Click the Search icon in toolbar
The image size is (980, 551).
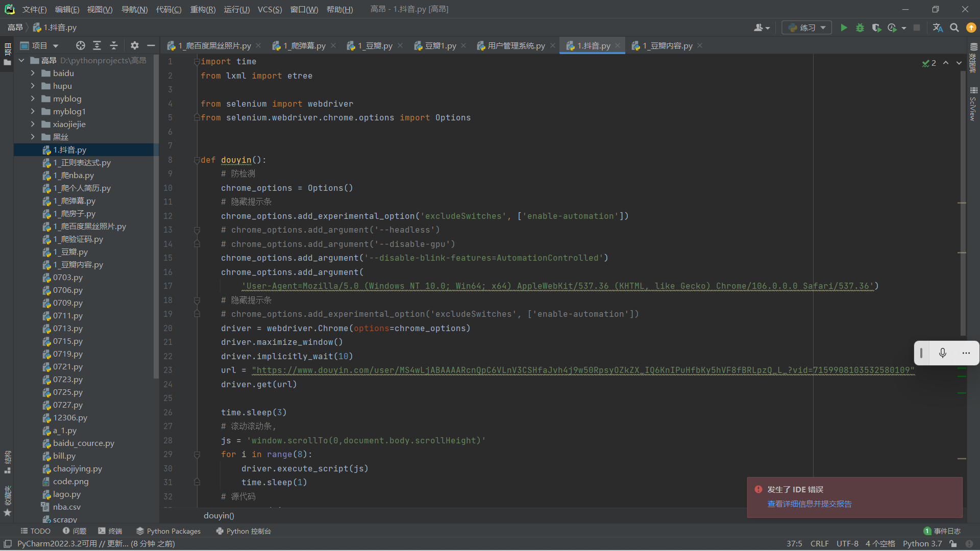click(954, 28)
